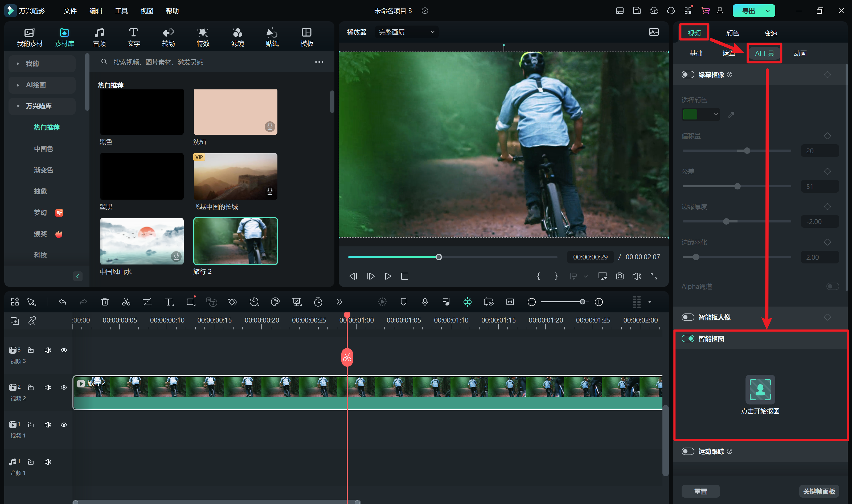This screenshot has height=504, width=852.
Task: Open the 工具 menu
Action: [121, 11]
